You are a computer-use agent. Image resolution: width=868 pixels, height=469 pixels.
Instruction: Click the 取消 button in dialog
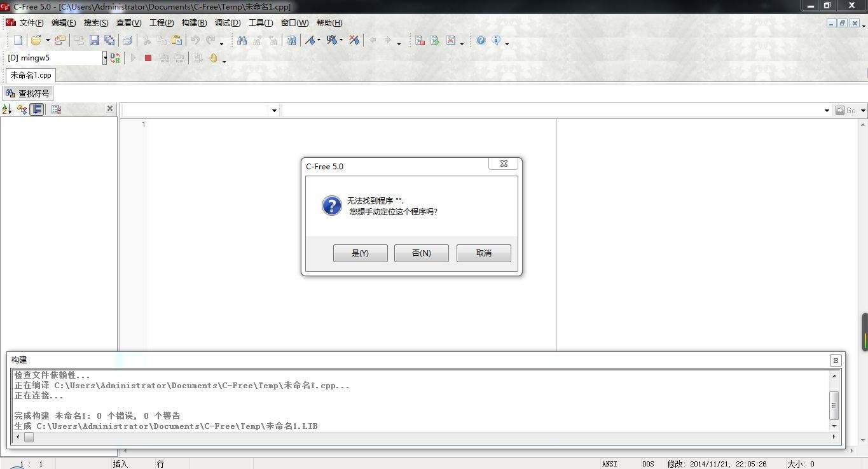[x=483, y=253]
